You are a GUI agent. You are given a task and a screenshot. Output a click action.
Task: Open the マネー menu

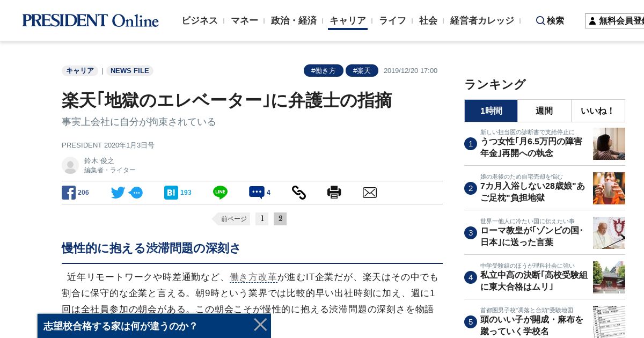[244, 21]
